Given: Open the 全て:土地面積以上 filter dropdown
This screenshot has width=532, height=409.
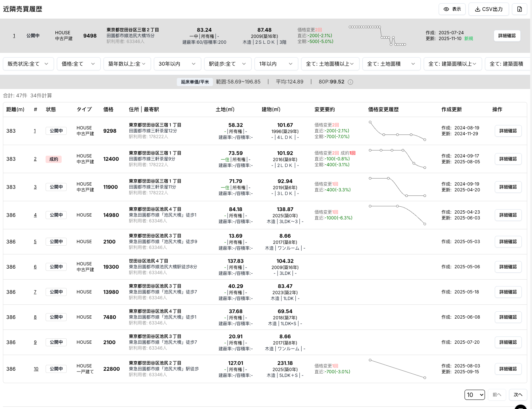Looking at the screenshot, I should click(330, 64).
